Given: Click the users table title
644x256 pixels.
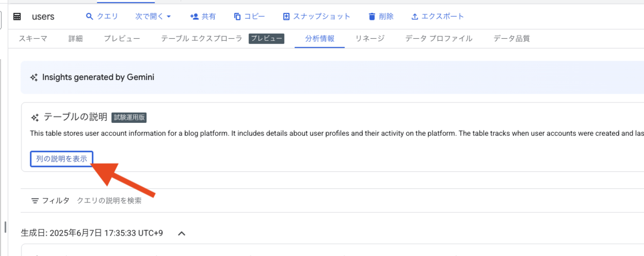Looking at the screenshot, I should click(43, 17).
